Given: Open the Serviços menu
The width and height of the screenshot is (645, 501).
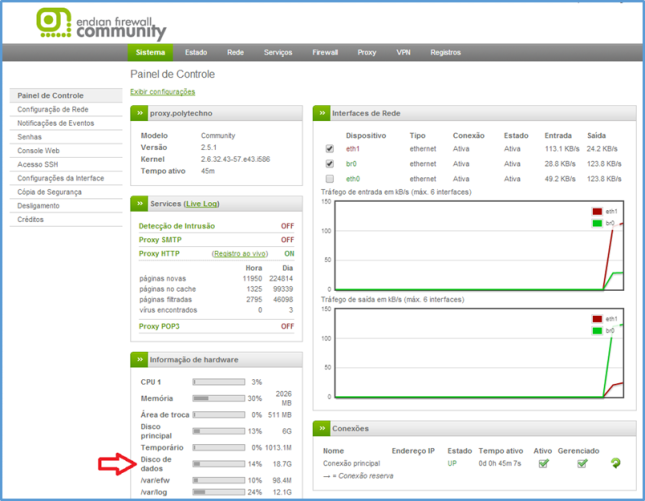Looking at the screenshot, I should coord(278,53).
